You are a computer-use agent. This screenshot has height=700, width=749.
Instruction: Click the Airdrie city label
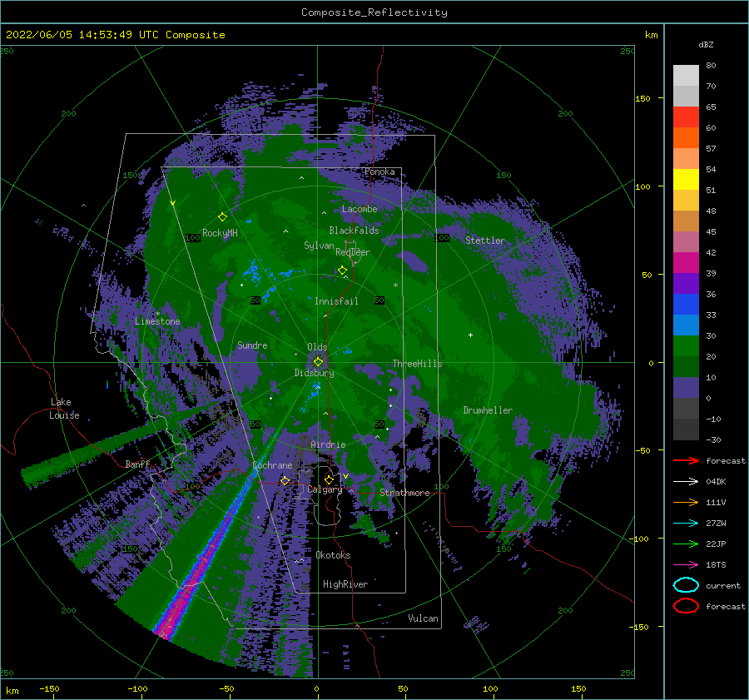click(328, 444)
